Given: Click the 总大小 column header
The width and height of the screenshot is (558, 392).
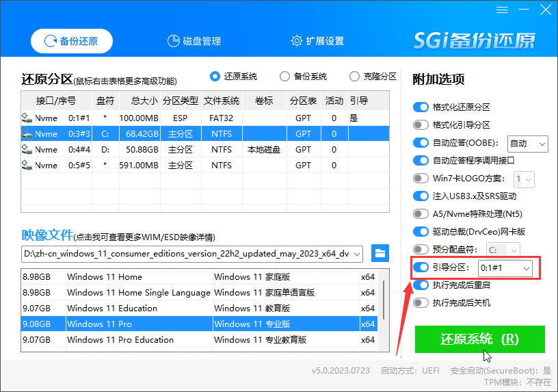Looking at the screenshot, I should 140,101.
